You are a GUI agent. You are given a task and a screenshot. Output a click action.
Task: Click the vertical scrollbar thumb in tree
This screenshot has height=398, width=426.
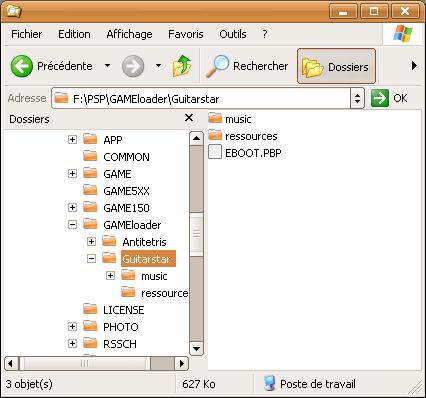196,234
